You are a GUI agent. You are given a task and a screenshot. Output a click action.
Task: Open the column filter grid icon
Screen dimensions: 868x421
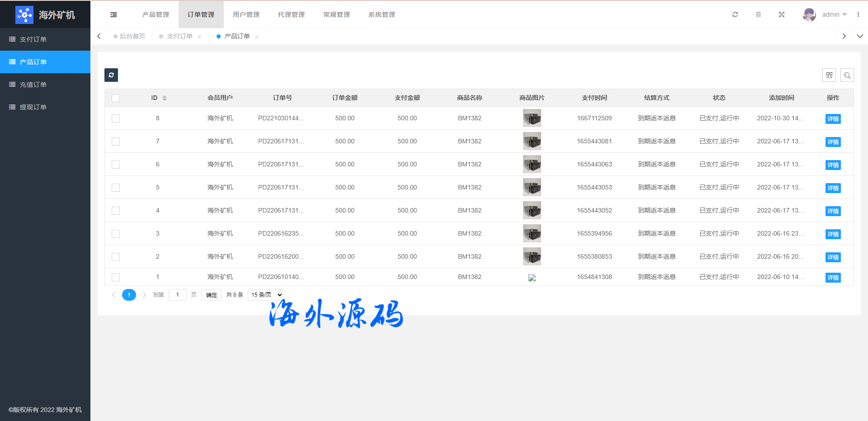pos(829,75)
